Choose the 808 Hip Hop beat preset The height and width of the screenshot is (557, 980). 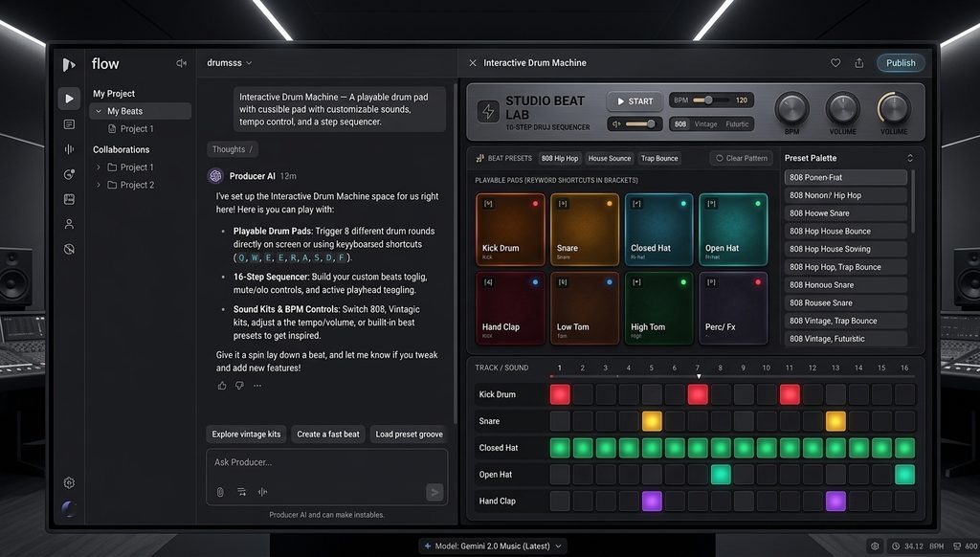560,158
